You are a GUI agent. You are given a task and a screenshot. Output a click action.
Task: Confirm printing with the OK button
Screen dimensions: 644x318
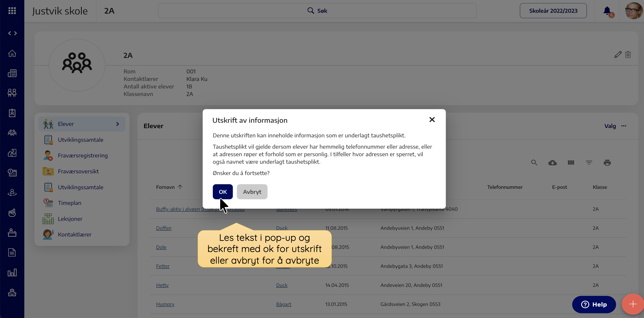click(x=222, y=192)
